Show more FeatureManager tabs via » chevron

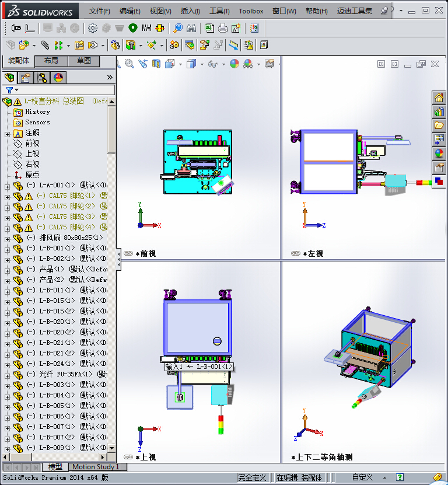[x=110, y=77]
